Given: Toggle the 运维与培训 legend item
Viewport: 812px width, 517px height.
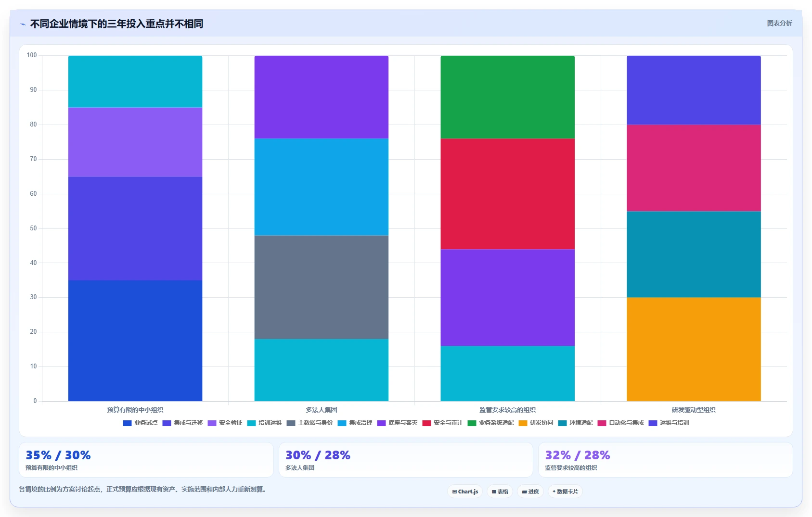Looking at the screenshot, I should point(669,423).
